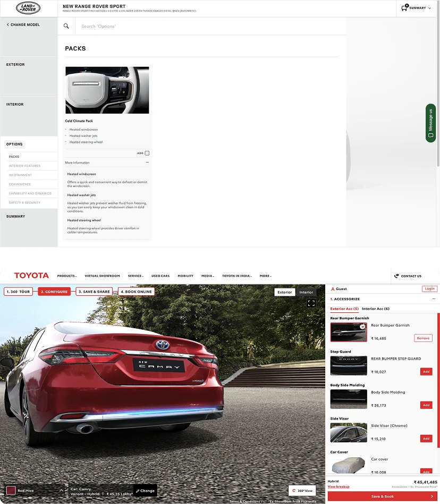Click the search magnifier icon

point(66,26)
